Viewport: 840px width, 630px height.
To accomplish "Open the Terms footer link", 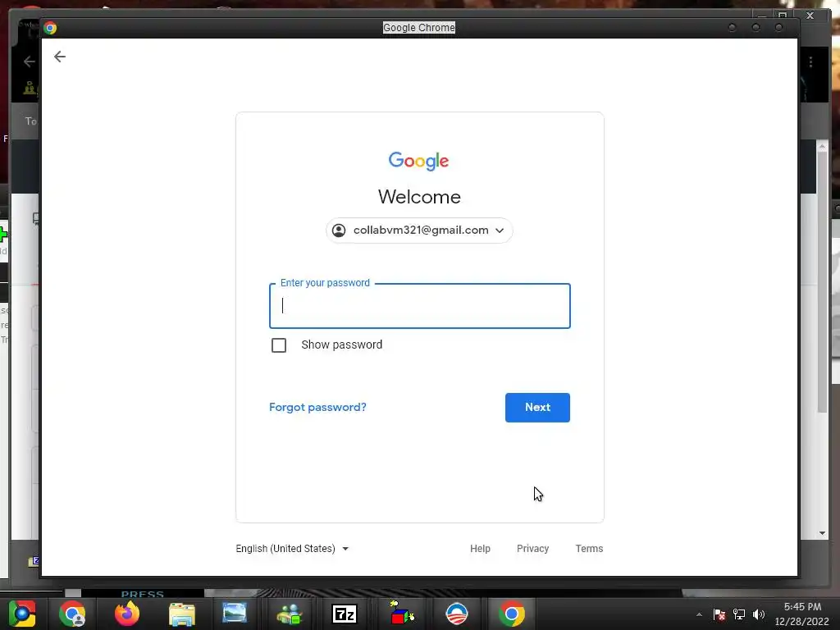I will click(589, 549).
